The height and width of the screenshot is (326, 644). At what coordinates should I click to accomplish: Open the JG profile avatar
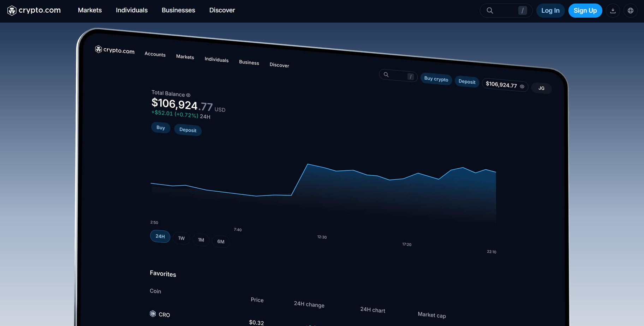click(541, 88)
